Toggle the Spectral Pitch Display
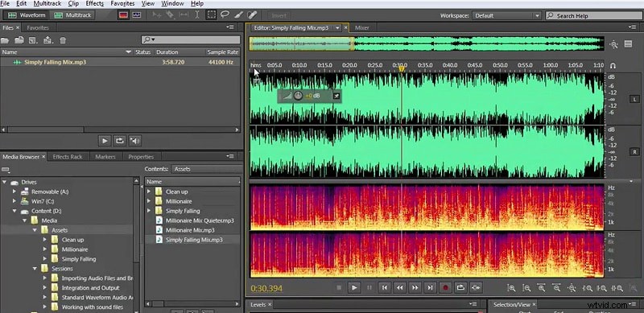This screenshot has height=313, width=644. tap(136, 15)
